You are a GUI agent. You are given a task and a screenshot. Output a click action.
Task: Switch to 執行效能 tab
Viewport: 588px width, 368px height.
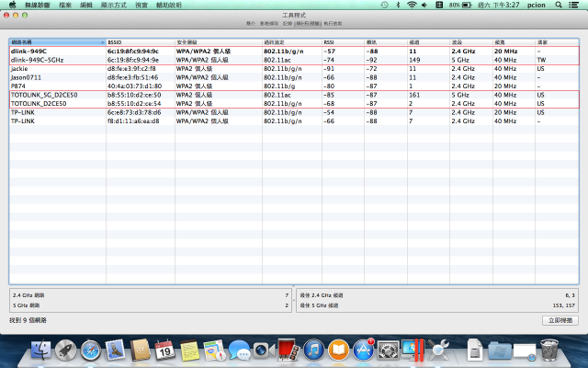[x=333, y=23]
